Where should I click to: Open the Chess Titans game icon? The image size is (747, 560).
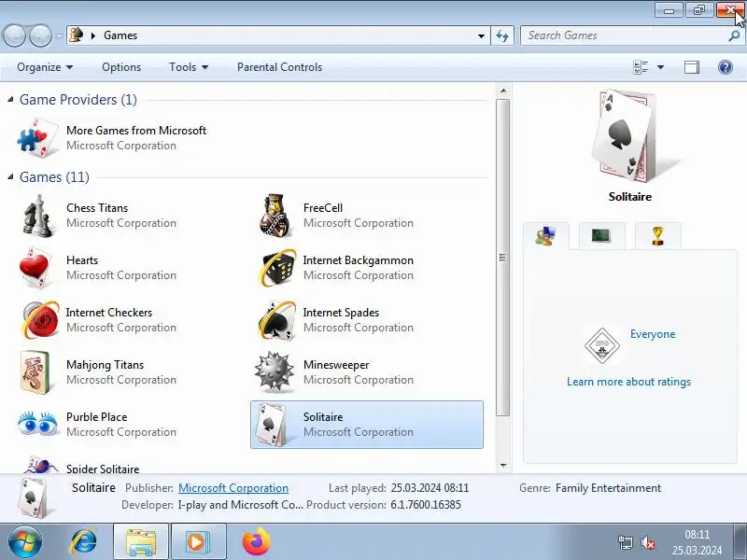[x=37, y=216]
